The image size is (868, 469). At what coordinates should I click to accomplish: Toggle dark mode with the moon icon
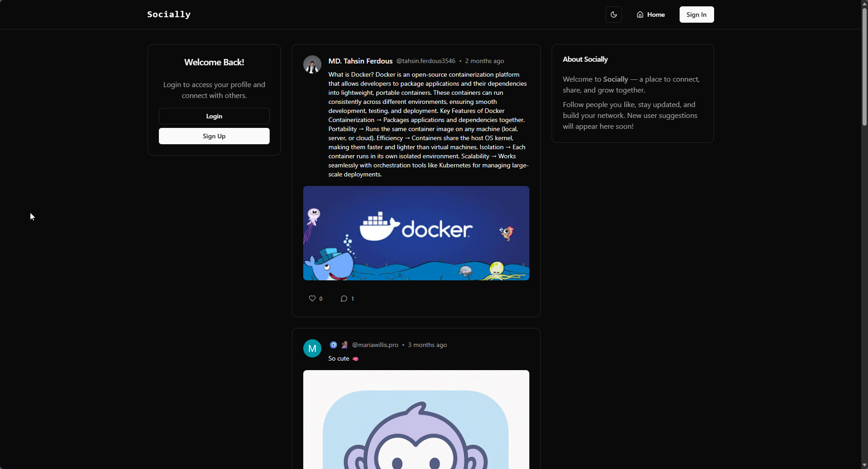point(613,15)
